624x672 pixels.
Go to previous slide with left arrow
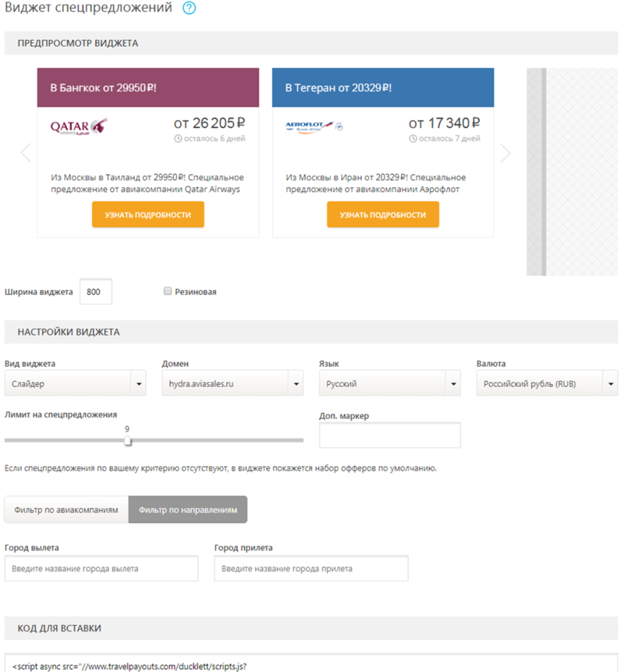[26, 153]
